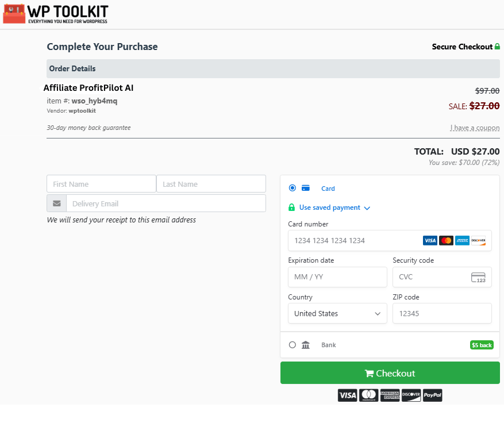Click the CVC card hint icon
The width and height of the screenshot is (504, 434).
point(478,277)
